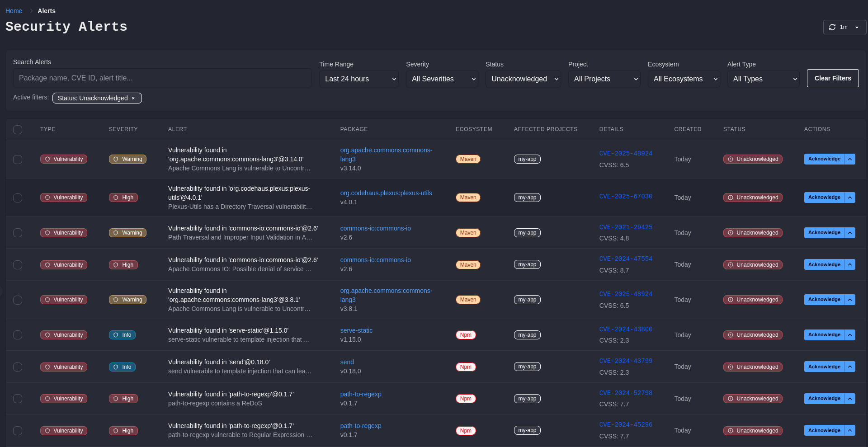Click the PACKAGE column header
The height and width of the screenshot is (447, 868).
354,129
